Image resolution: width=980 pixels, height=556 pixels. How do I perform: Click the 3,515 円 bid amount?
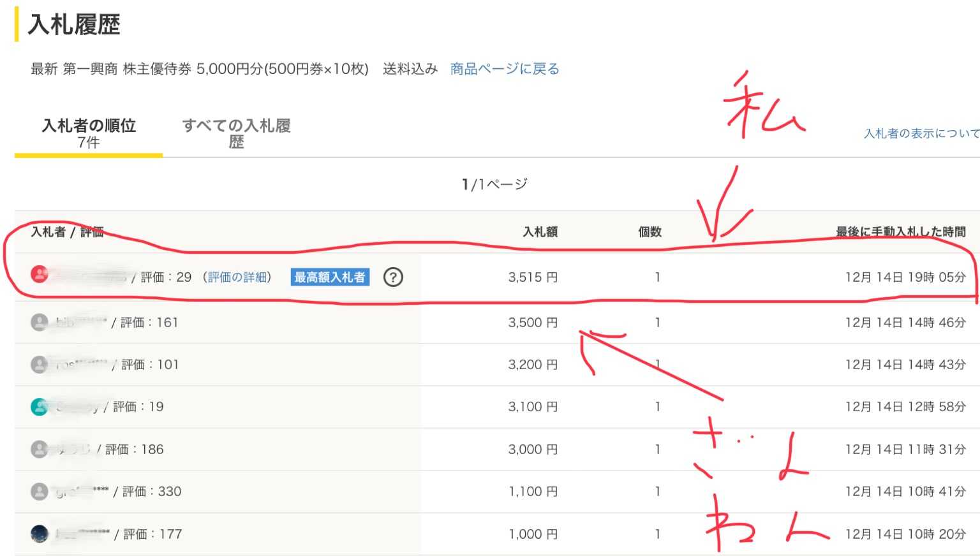[x=533, y=277]
